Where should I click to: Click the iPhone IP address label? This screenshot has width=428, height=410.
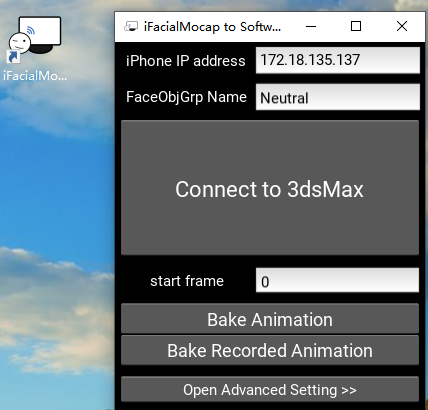186,61
